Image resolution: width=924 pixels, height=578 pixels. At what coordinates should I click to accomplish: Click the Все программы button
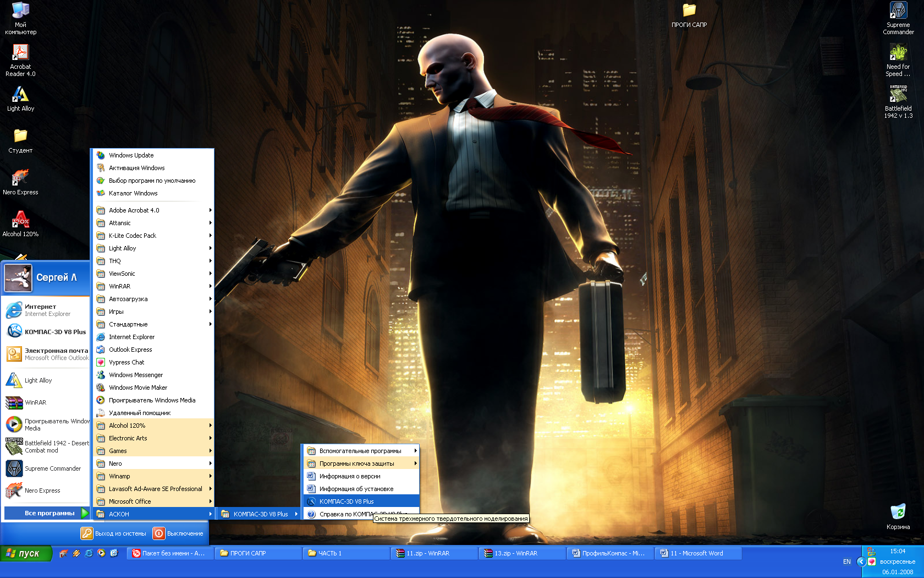(47, 513)
